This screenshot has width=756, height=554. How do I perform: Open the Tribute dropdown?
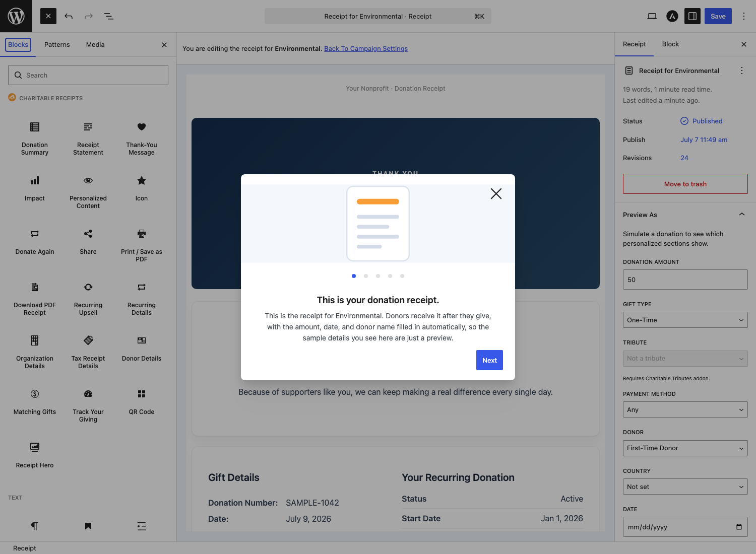pyautogui.click(x=685, y=359)
